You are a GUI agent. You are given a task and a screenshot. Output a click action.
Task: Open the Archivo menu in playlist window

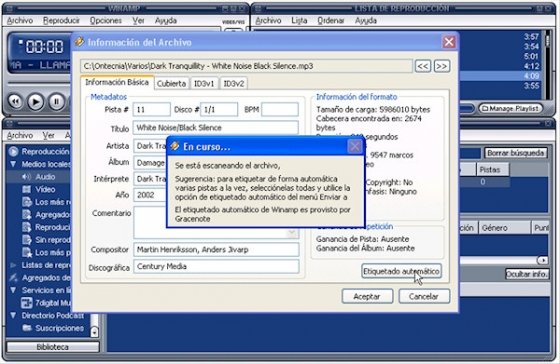[x=269, y=21]
